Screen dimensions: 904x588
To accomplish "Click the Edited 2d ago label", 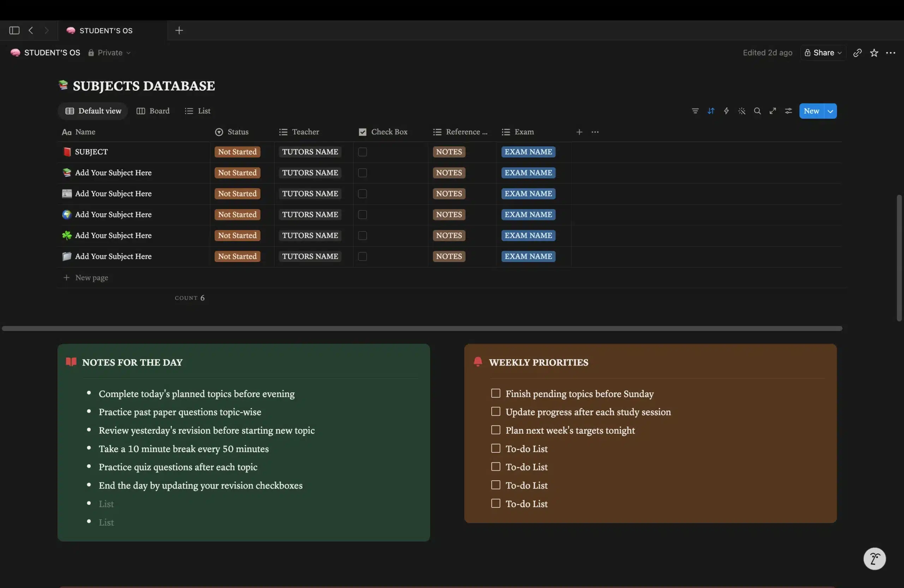I will click(x=767, y=53).
